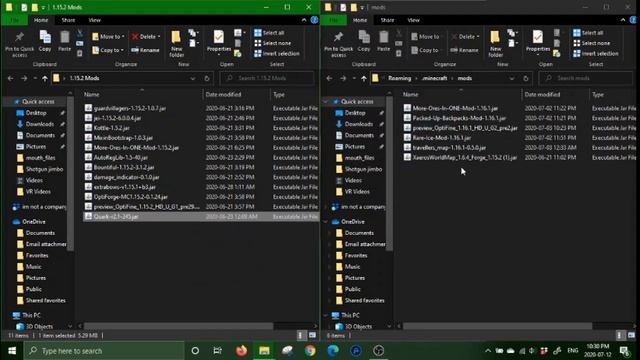Image resolution: width=640 pixels, height=360 pixels.
Task: Open Firefox from the taskbar
Action: pos(241,351)
